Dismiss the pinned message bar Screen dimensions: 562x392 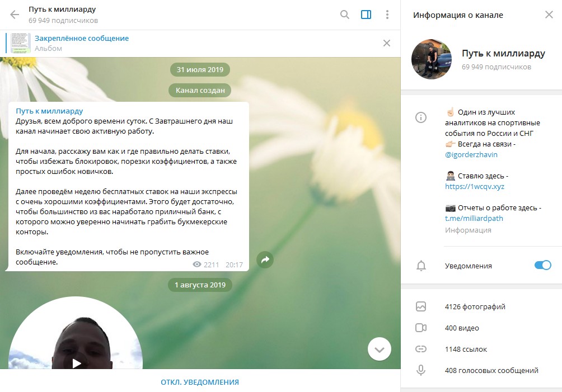point(387,43)
